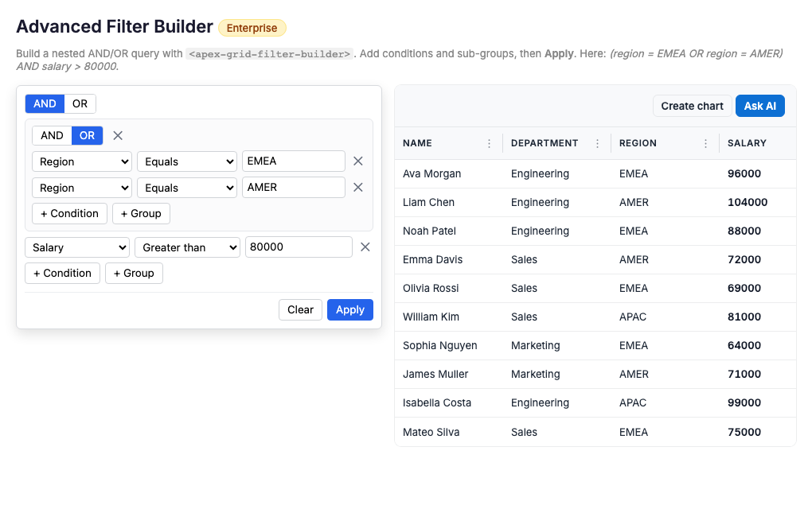812x517 pixels.
Task: Open the REGION column menu icon
Action: coord(705,143)
